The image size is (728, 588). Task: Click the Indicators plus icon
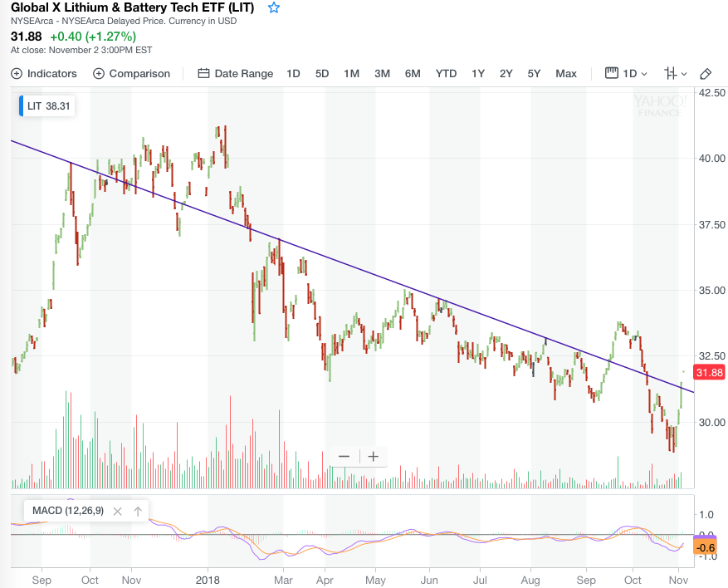tap(17, 73)
